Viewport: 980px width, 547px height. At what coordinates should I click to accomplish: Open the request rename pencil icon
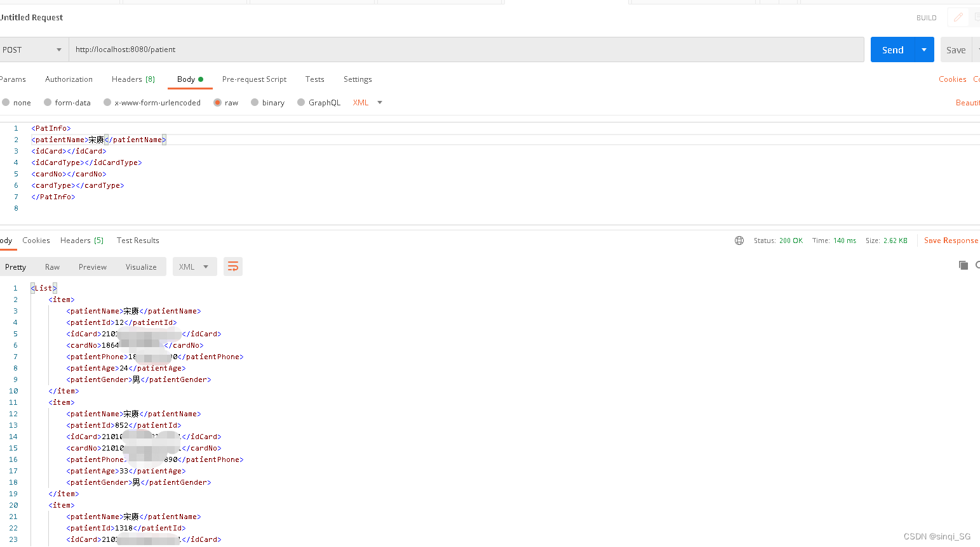click(x=958, y=17)
